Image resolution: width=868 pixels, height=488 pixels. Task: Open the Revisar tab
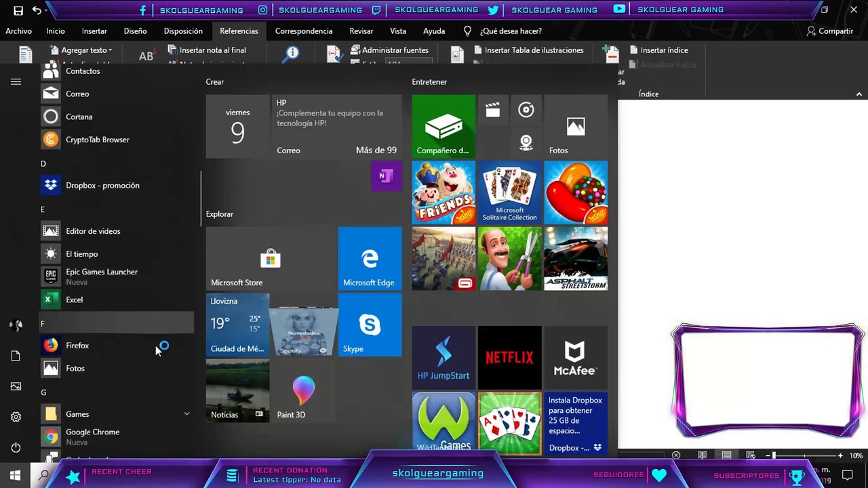(x=361, y=31)
